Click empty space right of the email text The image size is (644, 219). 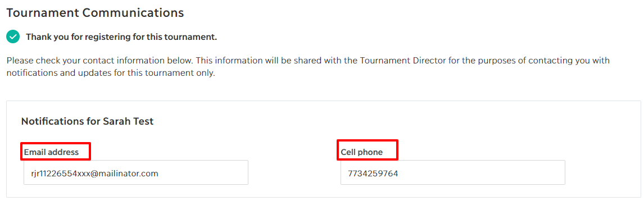[x=203, y=174]
